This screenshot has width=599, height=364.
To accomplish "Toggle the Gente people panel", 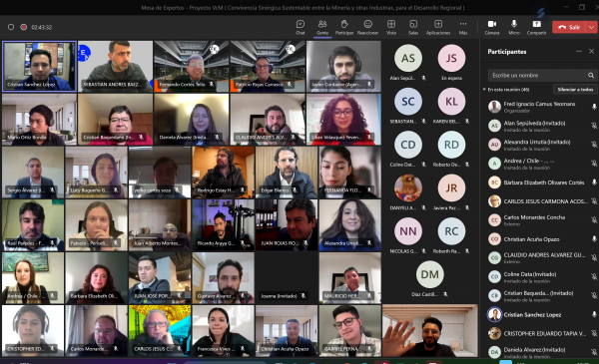I will tap(322, 27).
